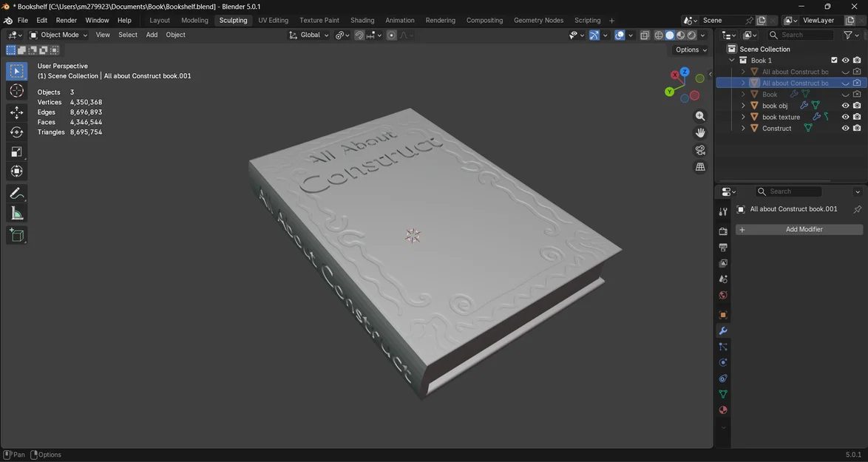Disable camera render visibility for Construct
Viewport: 868px width, 462px height.
coord(856,128)
